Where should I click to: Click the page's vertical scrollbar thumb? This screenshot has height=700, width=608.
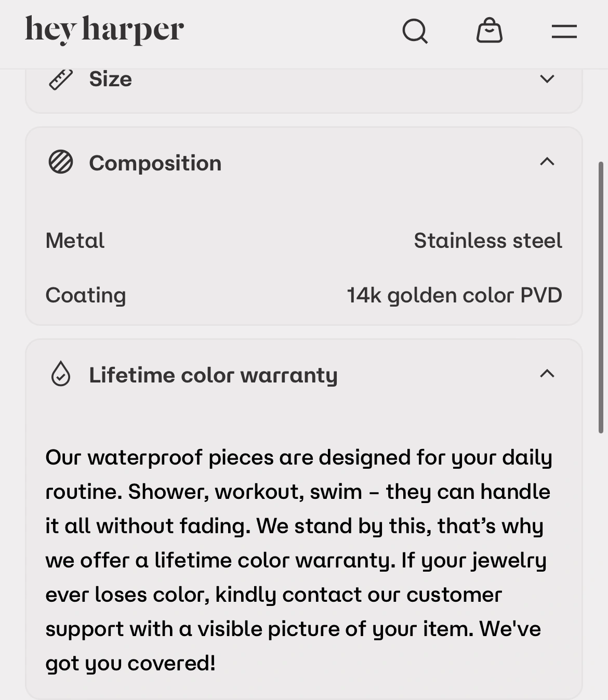[x=601, y=297]
